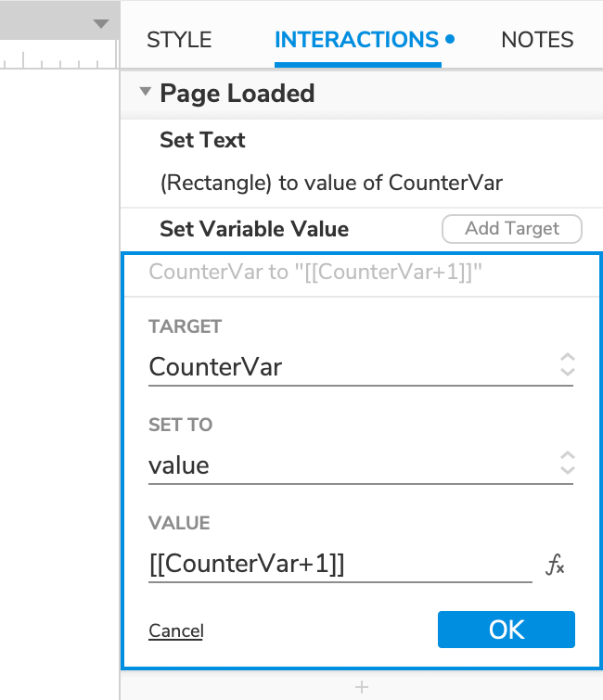The height and width of the screenshot is (700, 603).
Task: Cancel the variable value edit
Action: pyautogui.click(x=175, y=631)
